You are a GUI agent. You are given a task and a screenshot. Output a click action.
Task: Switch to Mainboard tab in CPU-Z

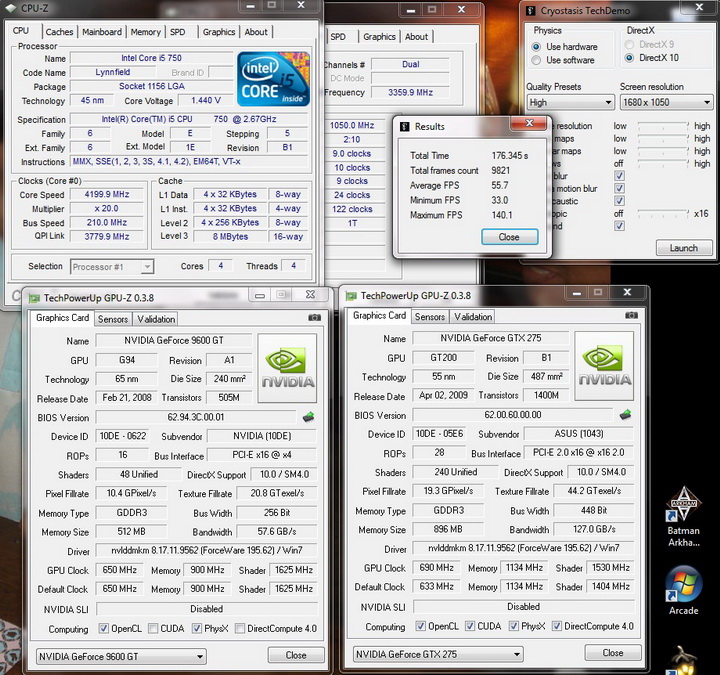(x=102, y=32)
